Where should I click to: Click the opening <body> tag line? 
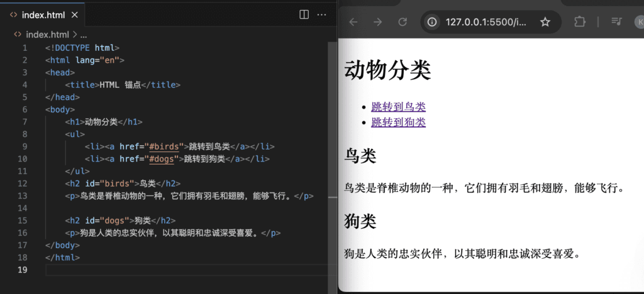click(x=60, y=109)
